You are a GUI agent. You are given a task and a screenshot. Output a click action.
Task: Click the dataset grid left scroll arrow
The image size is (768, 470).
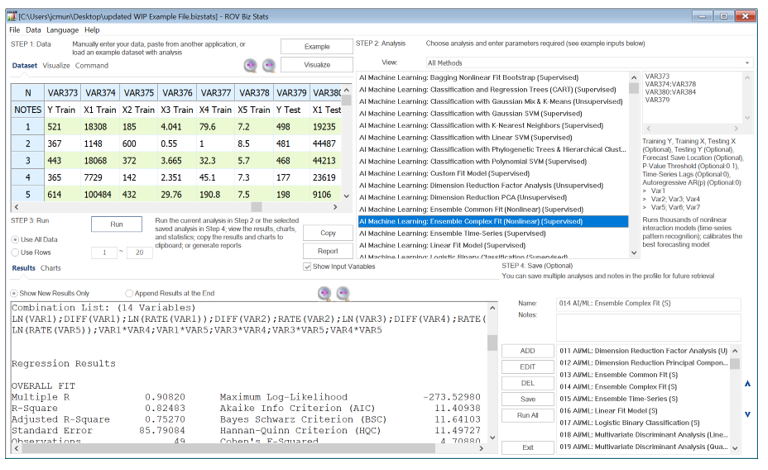click(x=16, y=207)
